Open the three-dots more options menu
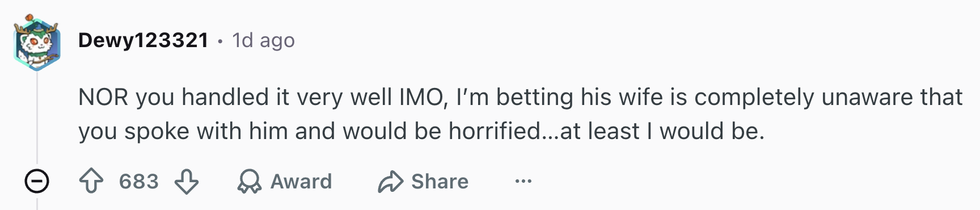The image size is (980, 210). 523,182
